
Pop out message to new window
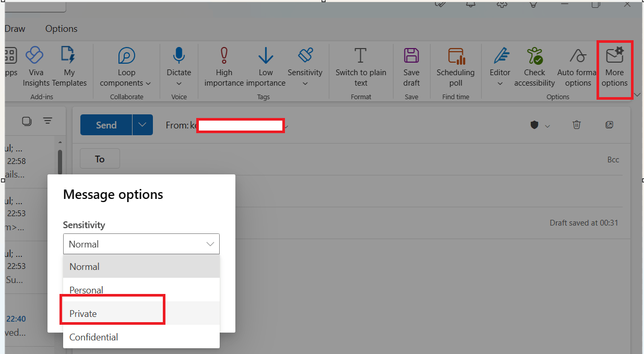[x=609, y=125]
